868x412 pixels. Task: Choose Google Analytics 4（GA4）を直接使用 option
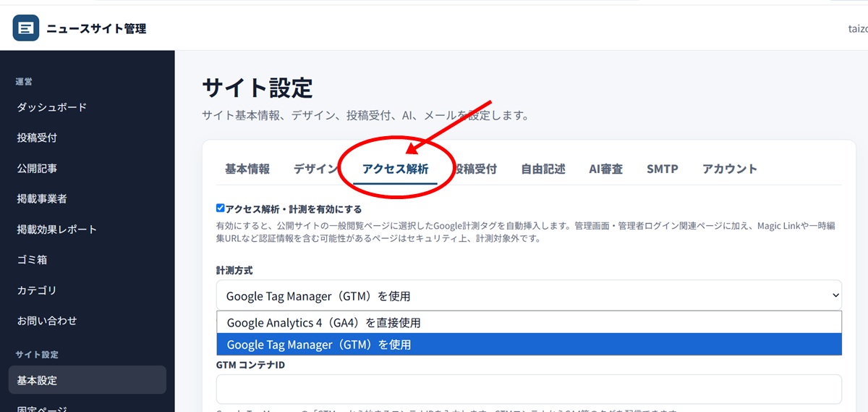click(529, 322)
